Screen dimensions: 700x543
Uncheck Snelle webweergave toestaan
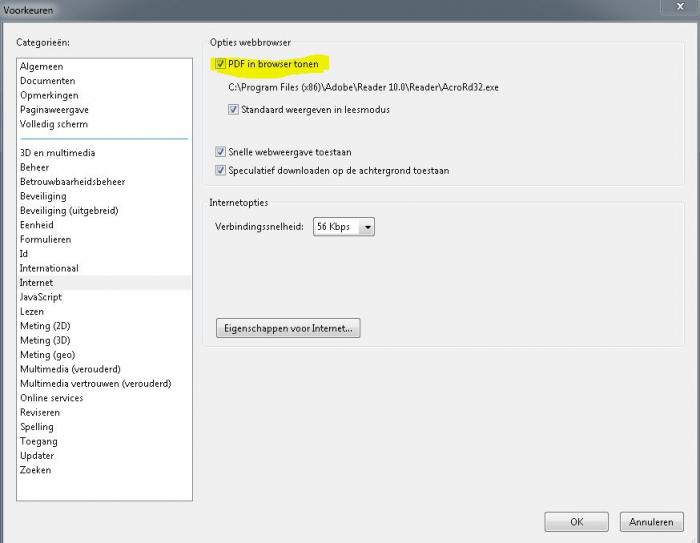click(x=220, y=152)
